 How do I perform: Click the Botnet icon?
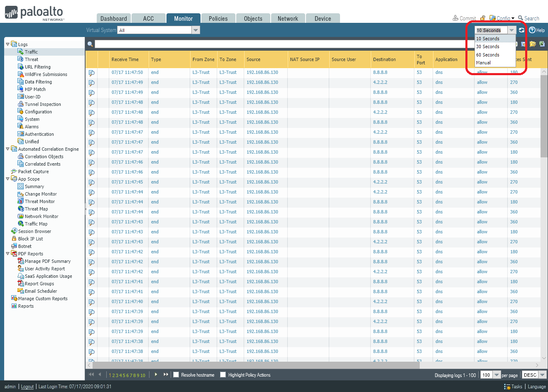14,246
